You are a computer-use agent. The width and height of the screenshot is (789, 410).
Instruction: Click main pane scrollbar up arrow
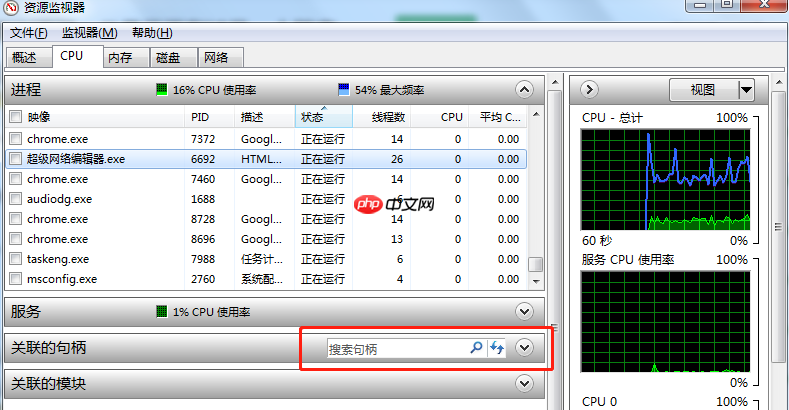555,82
